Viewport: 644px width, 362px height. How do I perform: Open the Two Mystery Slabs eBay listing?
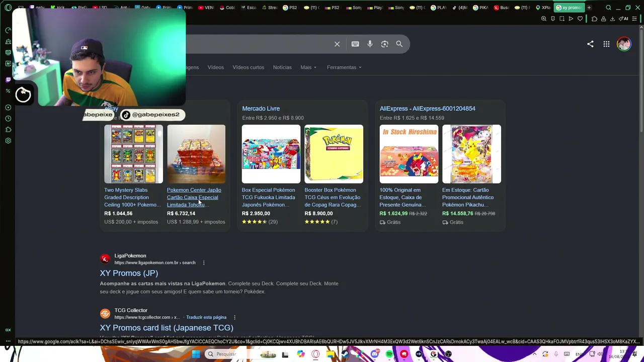pos(132,197)
